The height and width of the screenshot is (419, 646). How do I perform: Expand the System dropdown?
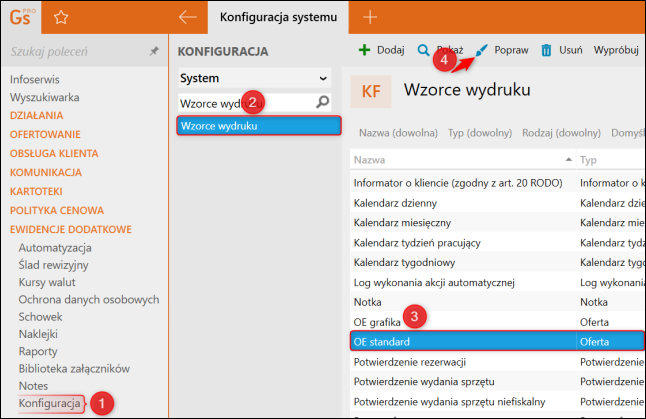[x=323, y=77]
